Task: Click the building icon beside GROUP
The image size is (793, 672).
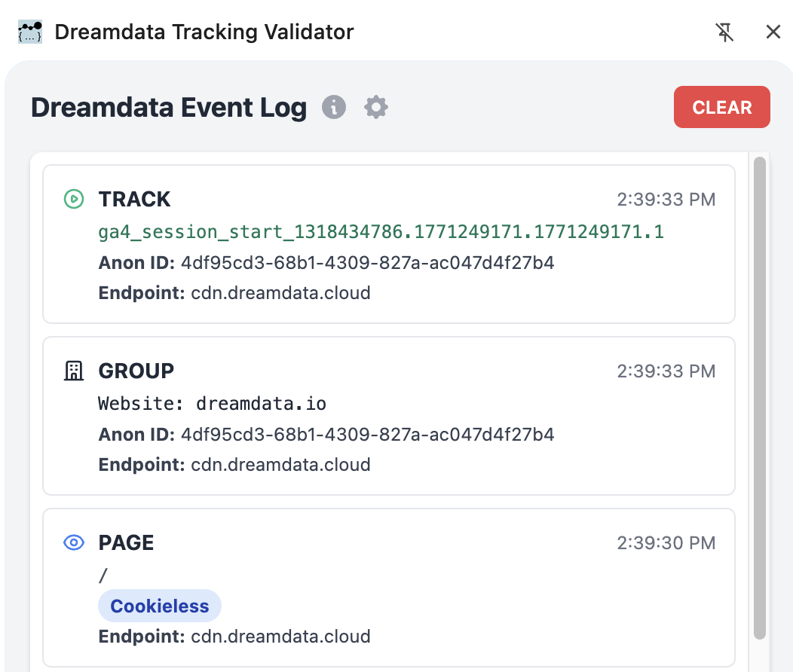Action: coord(74,371)
